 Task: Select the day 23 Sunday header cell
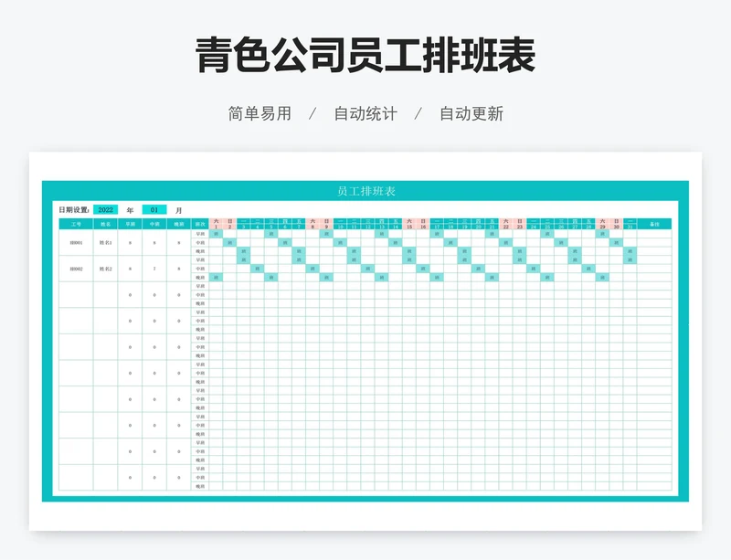tap(519, 224)
